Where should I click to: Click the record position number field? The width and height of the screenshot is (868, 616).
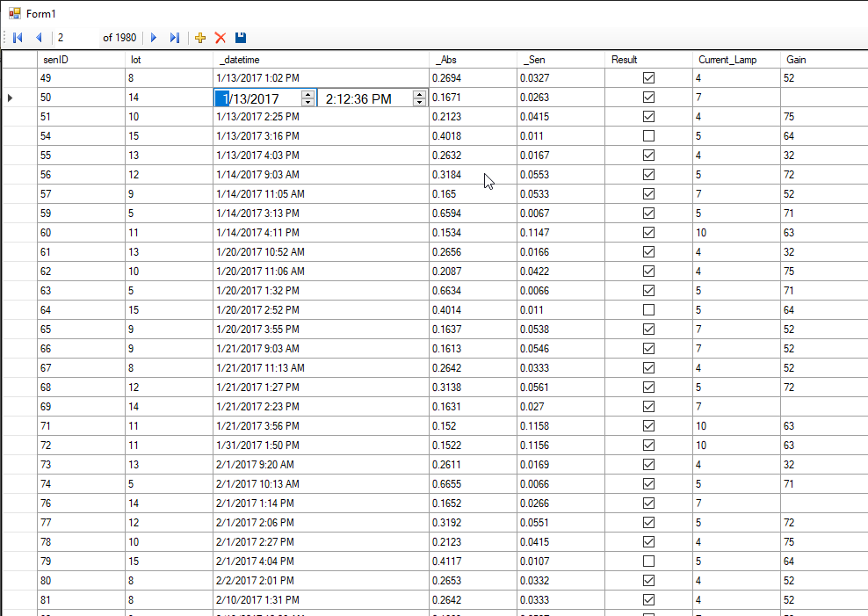coord(76,38)
